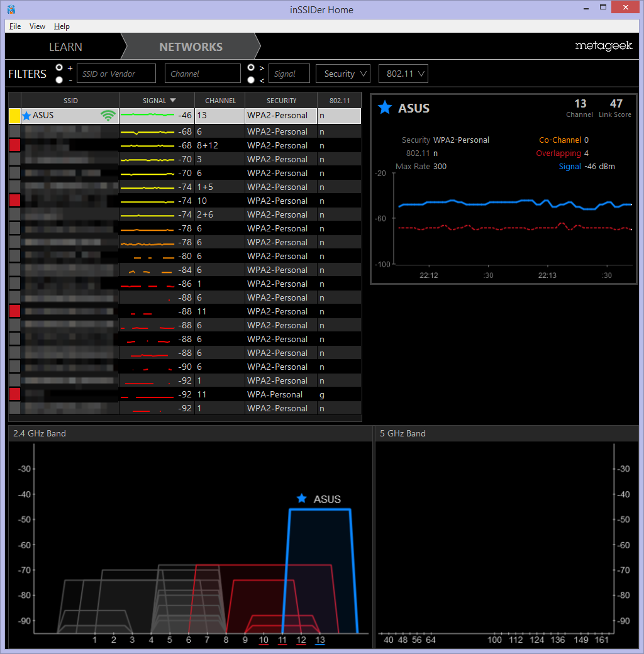Screen dimensions: 644x654
Task: Select the minus exclude filter radio button
Action: [59, 80]
